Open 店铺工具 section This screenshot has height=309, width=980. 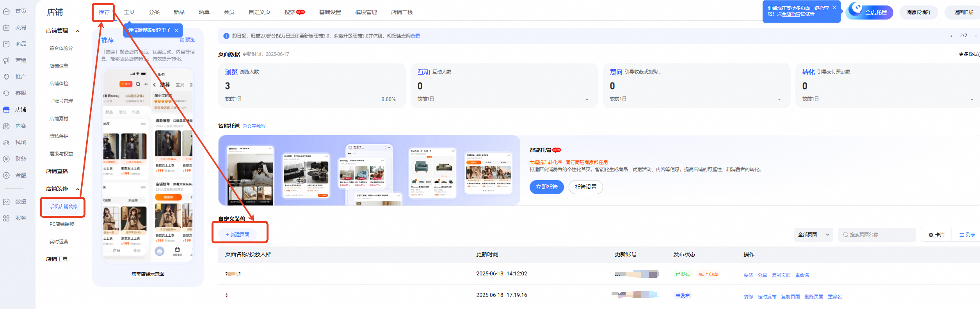pos(57,259)
